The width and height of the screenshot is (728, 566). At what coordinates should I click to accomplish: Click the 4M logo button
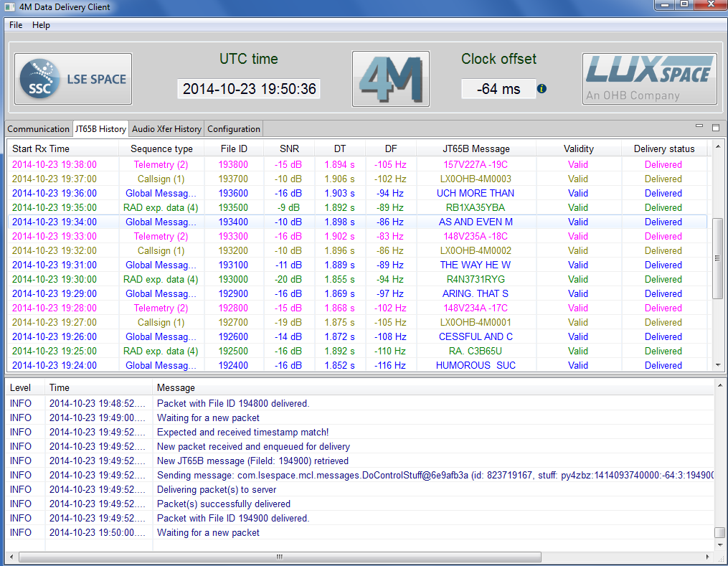(x=390, y=79)
